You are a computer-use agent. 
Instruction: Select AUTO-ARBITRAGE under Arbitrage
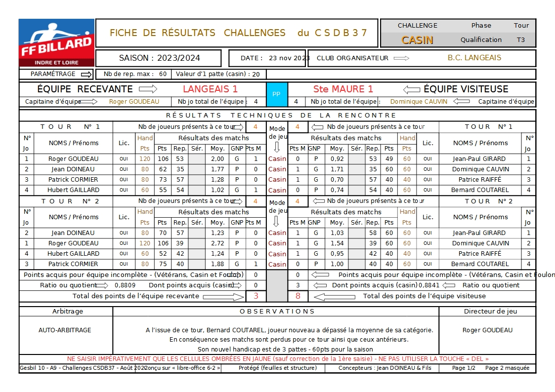coord(65,330)
